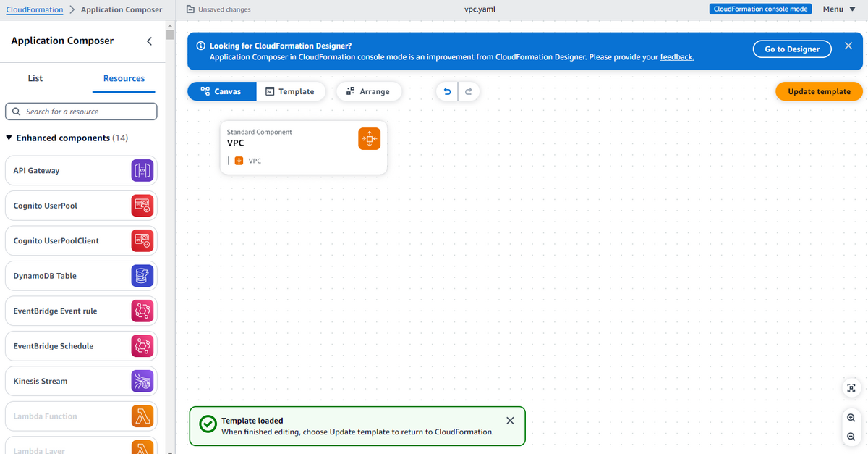This screenshot has width=868, height=454.
Task: Click Go to Designer button
Action: 792,49
